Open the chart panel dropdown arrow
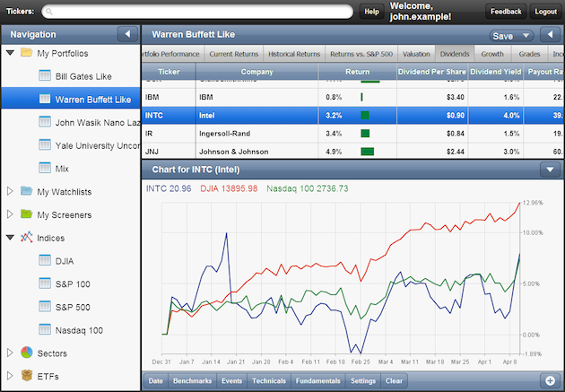 pyautogui.click(x=550, y=170)
